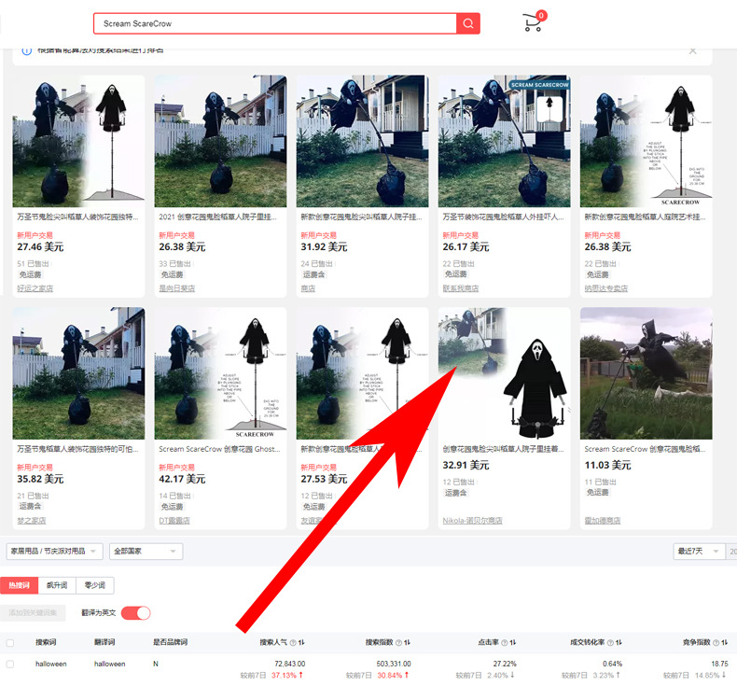The height and width of the screenshot is (700, 737).
Task: Open the 雷加德商店 store link
Action: pos(603,521)
